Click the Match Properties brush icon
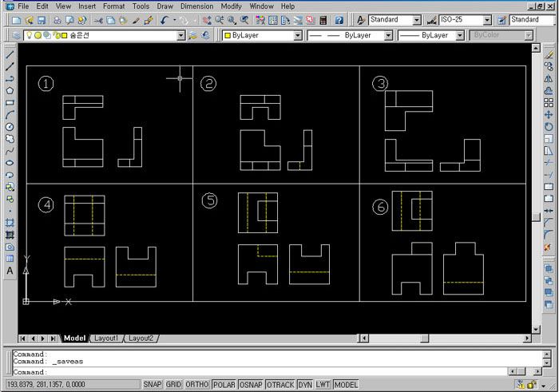 (x=149, y=20)
